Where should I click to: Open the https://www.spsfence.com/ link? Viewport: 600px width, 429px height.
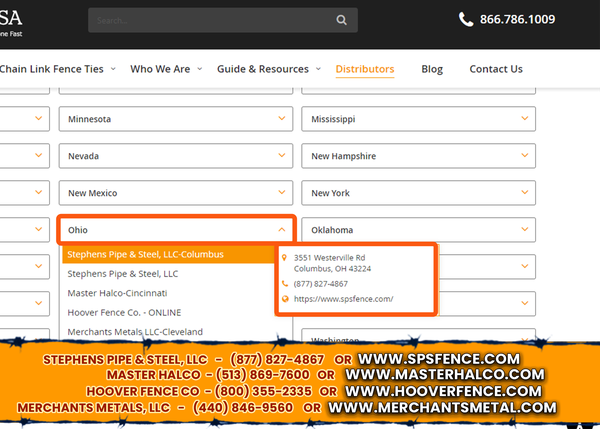(x=343, y=299)
